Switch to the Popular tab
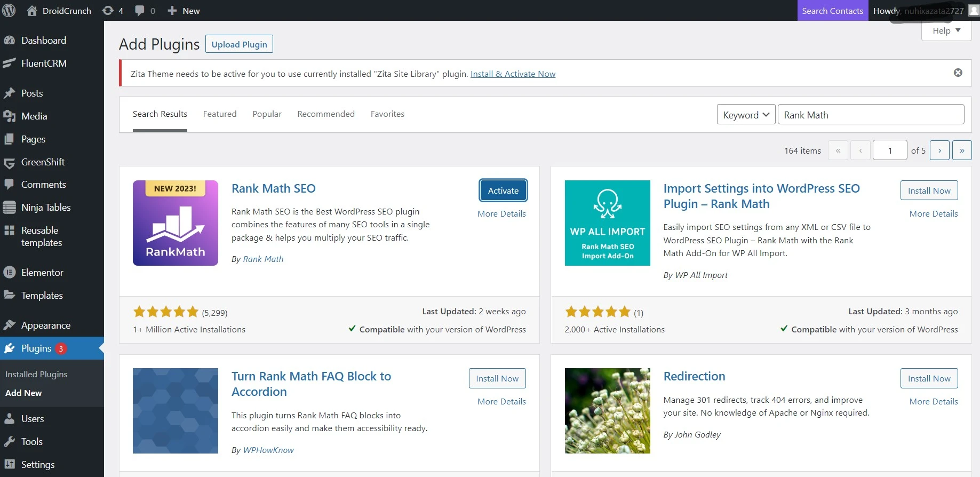 coord(267,114)
